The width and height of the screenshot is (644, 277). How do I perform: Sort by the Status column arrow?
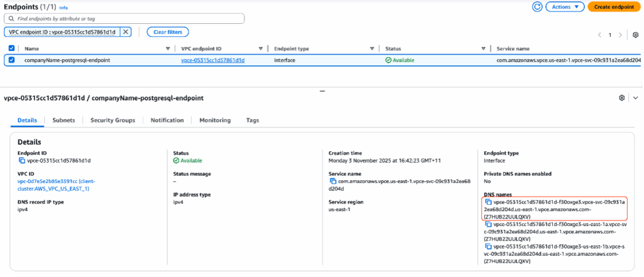click(x=483, y=48)
